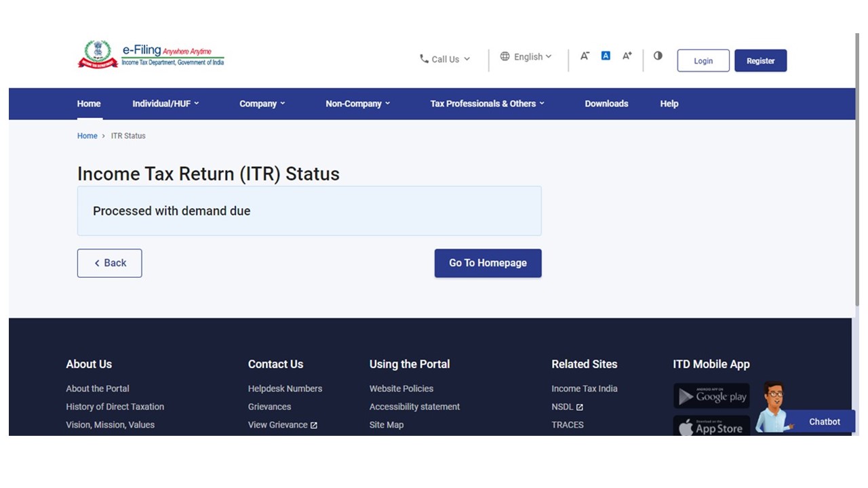Click the globe language icon
Screen dimensions: 868x488
505,56
